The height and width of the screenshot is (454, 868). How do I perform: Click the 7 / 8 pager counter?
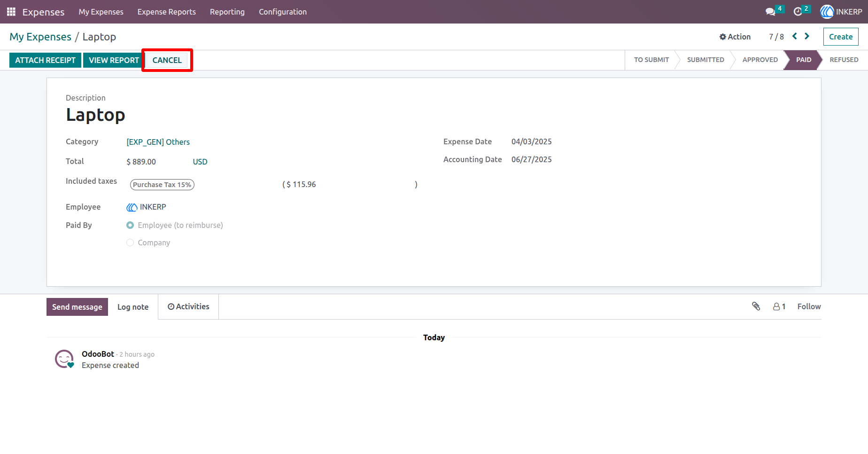pyautogui.click(x=776, y=37)
